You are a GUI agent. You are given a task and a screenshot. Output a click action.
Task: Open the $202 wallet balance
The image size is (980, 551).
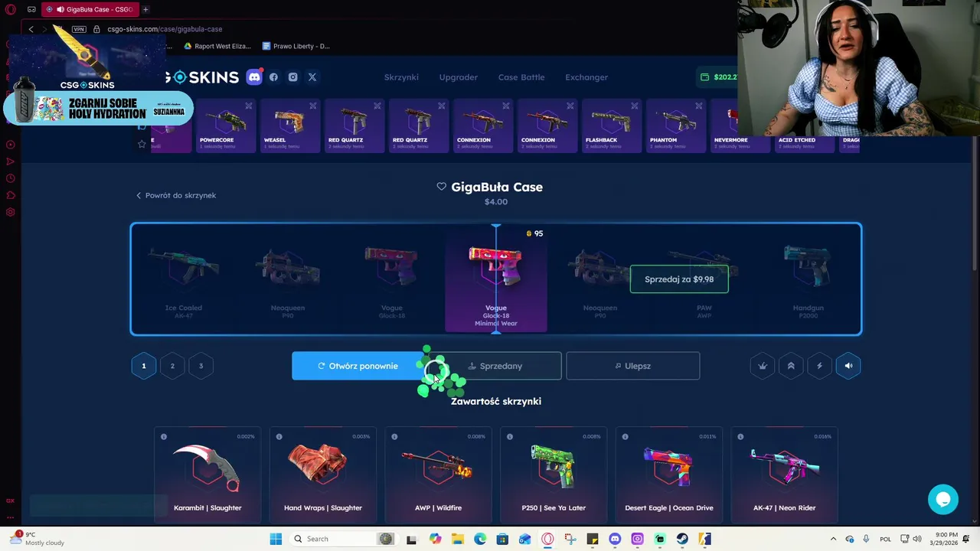coord(719,77)
